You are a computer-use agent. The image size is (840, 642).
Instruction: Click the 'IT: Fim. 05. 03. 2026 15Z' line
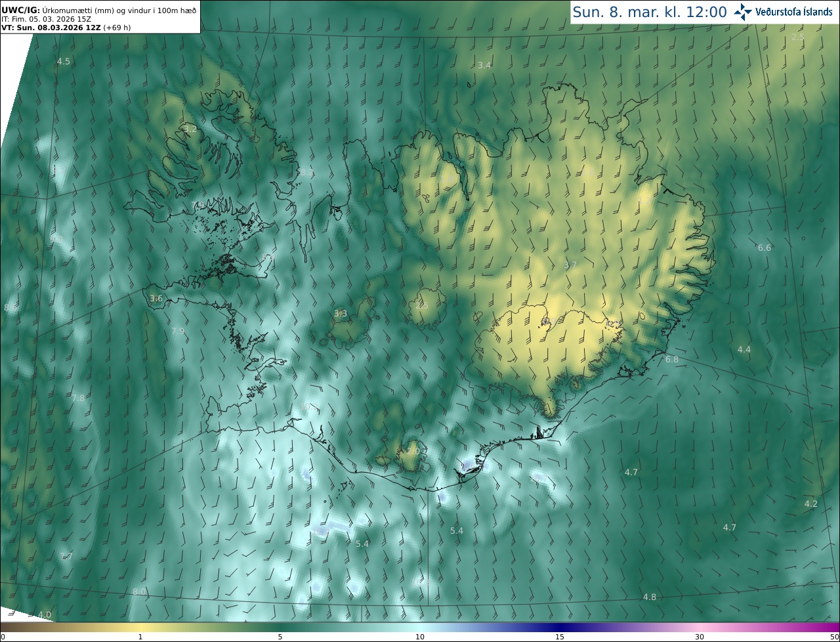coord(47,19)
